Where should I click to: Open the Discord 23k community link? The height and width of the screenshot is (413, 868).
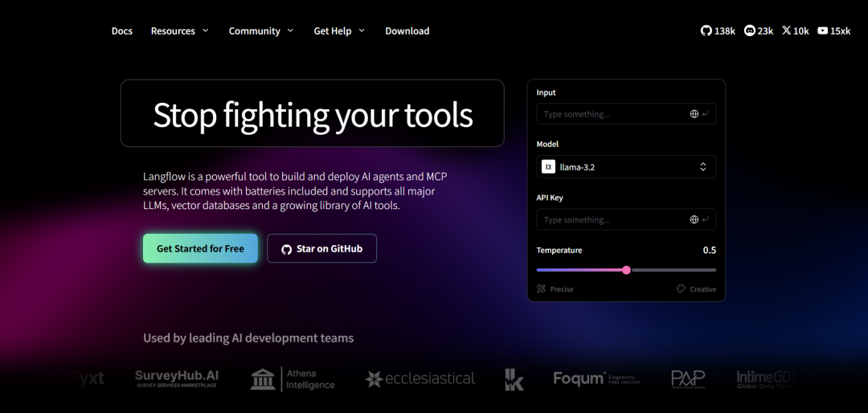coord(759,31)
